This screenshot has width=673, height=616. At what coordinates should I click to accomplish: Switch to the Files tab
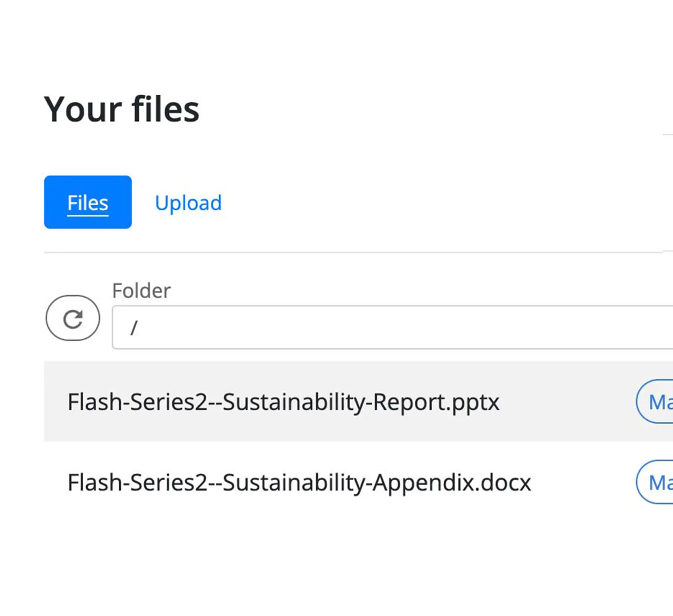[x=88, y=203]
